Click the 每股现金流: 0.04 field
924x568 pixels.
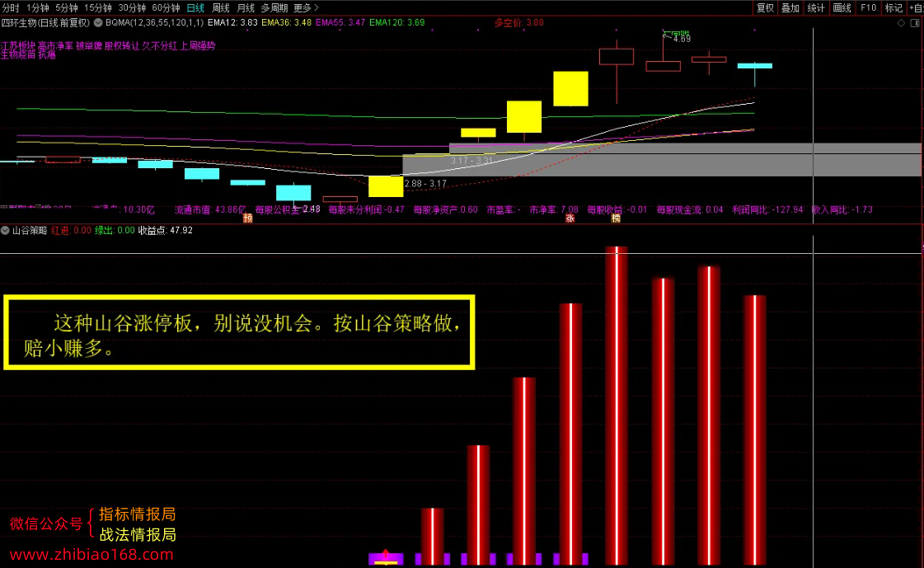[690, 209]
